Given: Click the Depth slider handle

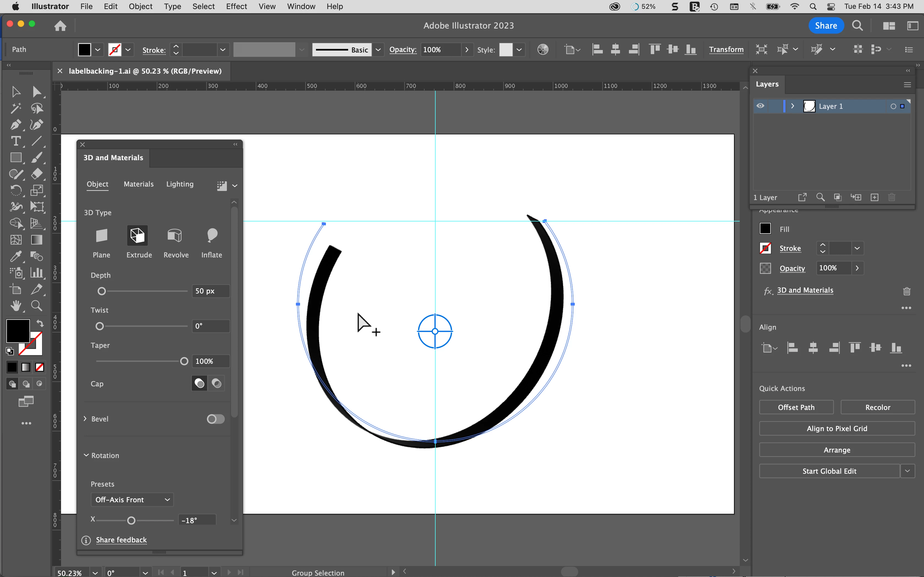Looking at the screenshot, I should (x=101, y=292).
